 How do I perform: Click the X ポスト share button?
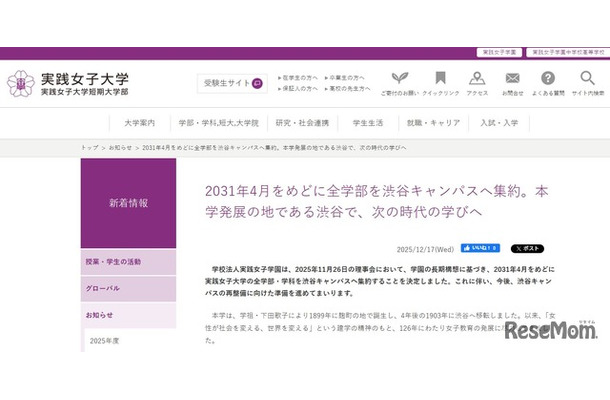(x=527, y=249)
